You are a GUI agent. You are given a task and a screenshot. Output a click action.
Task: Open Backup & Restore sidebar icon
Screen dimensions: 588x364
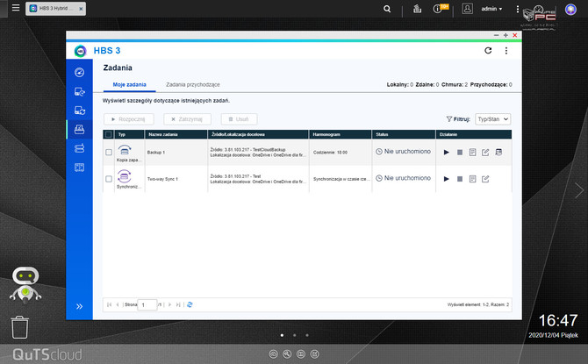(80, 91)
